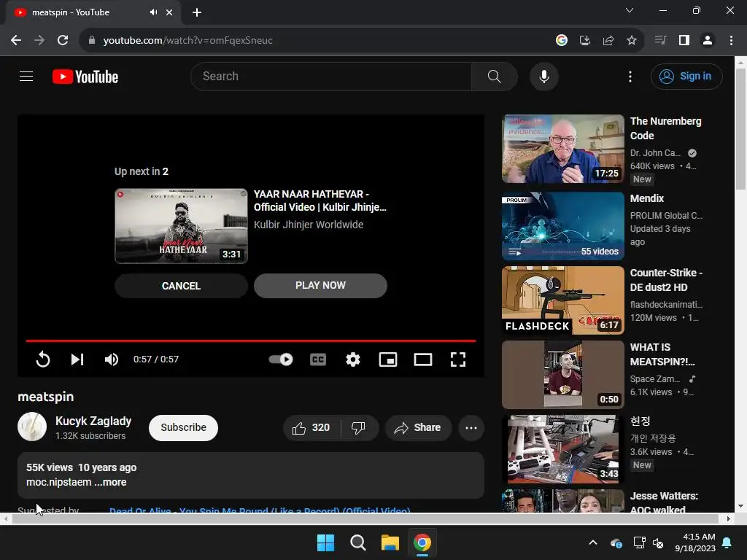Mute the player volume speaker icon

tap(112, 359)
